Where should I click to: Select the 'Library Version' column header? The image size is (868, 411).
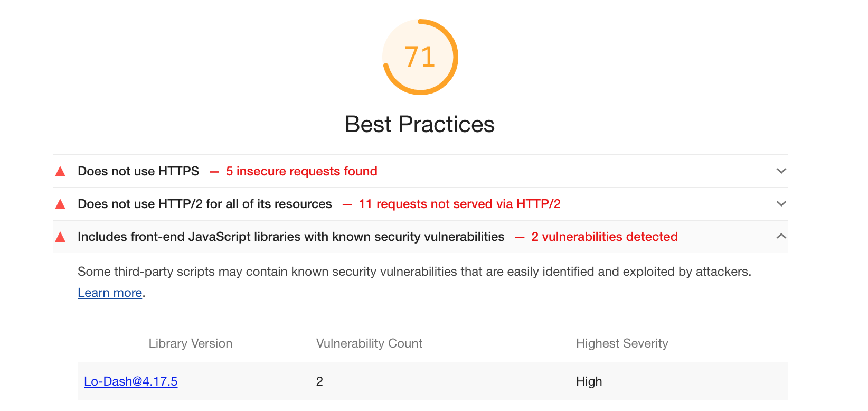click(190, 343)
